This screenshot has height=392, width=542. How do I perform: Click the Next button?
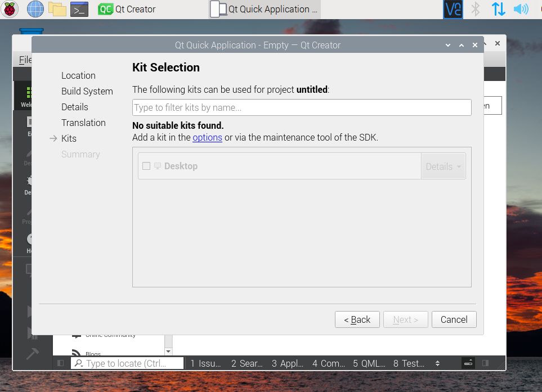click(405, 319)
